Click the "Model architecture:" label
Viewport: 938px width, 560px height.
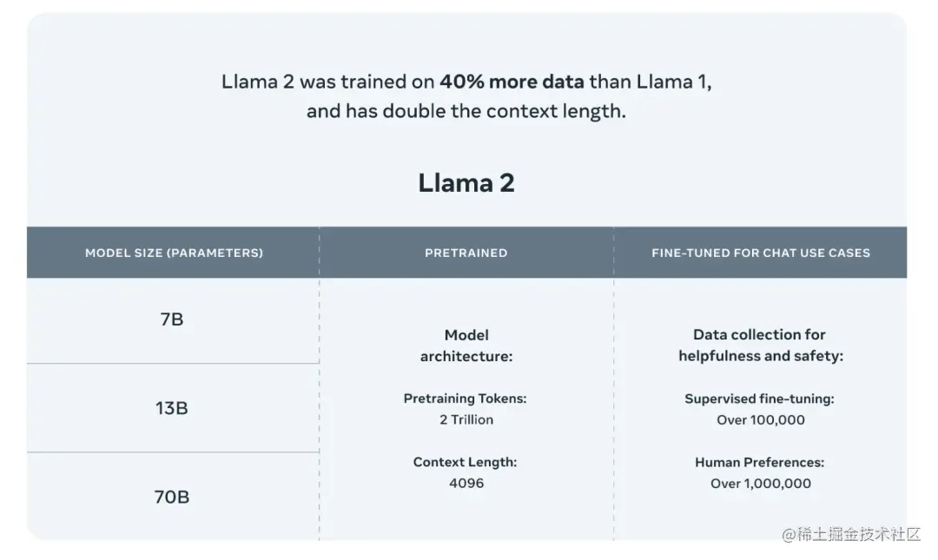466,346
